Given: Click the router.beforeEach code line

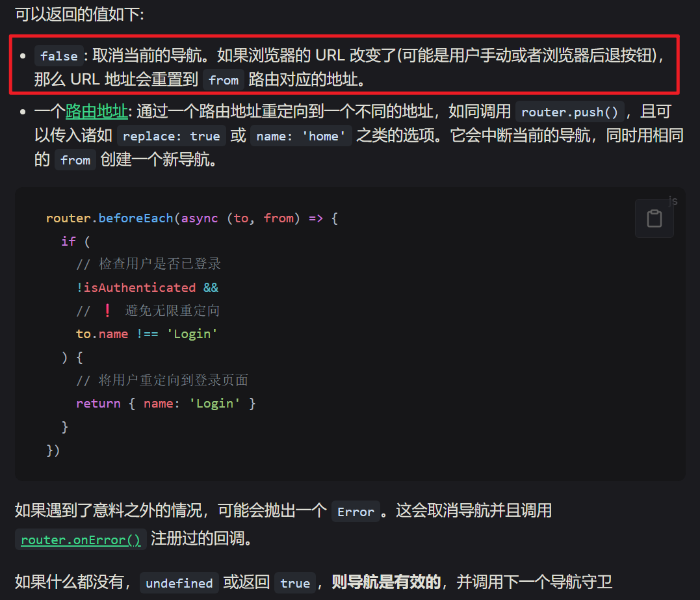Looking at the screenshot, I should tap(192, 218).
